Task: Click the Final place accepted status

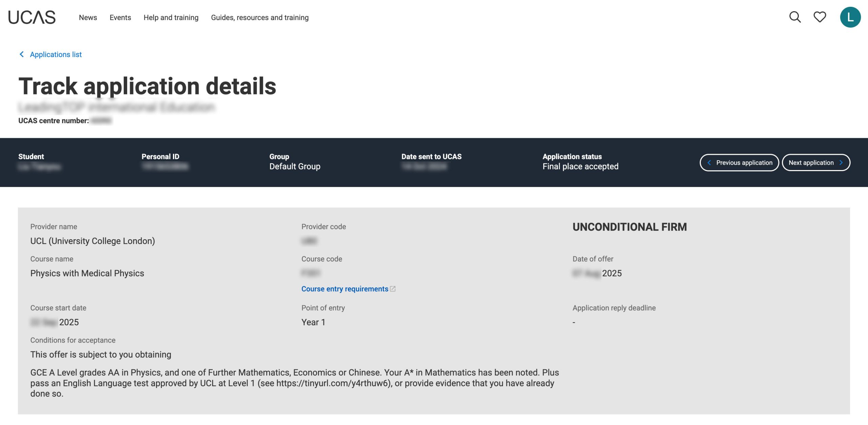Action: pos(580,166)
